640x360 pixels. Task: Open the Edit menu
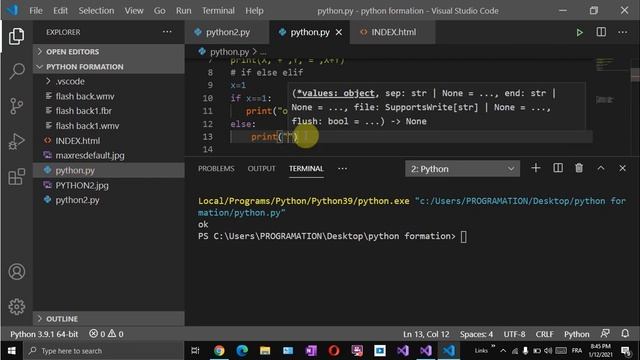pyautogui.click(x=60, y=11)
